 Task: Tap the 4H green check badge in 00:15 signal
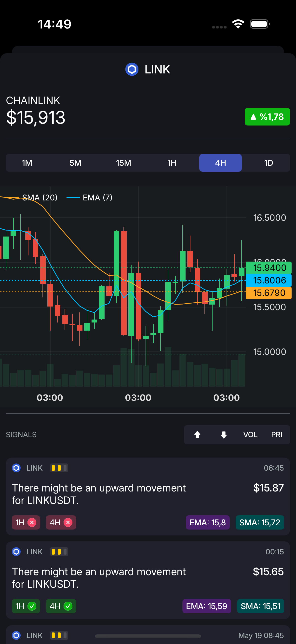tap(61, 606)
